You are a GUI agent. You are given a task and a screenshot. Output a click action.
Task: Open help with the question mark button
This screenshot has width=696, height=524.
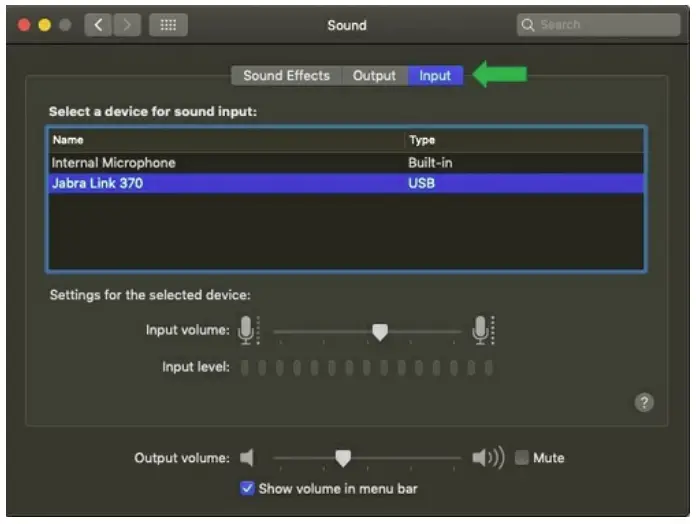click(644, 402)
